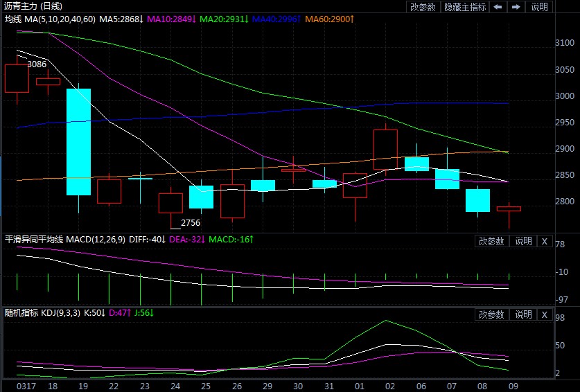Image resolution: width=580 pixels, height=392 pixels.
Task: Select the MA(5,10,20,40,60) indicator label
Action: (60, 19)
